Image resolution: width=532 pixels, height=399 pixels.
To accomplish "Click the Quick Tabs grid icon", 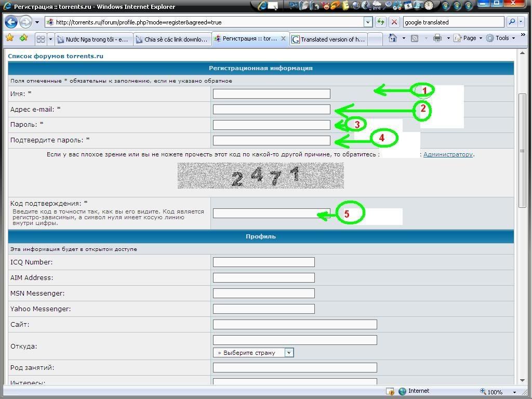I will [41, 39].
